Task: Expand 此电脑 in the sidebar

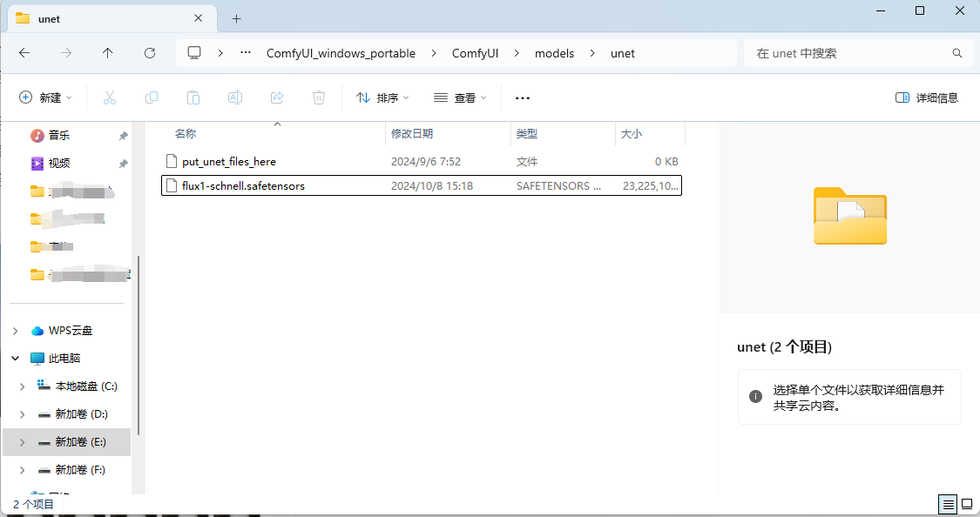Action: [x=15, y=358]
